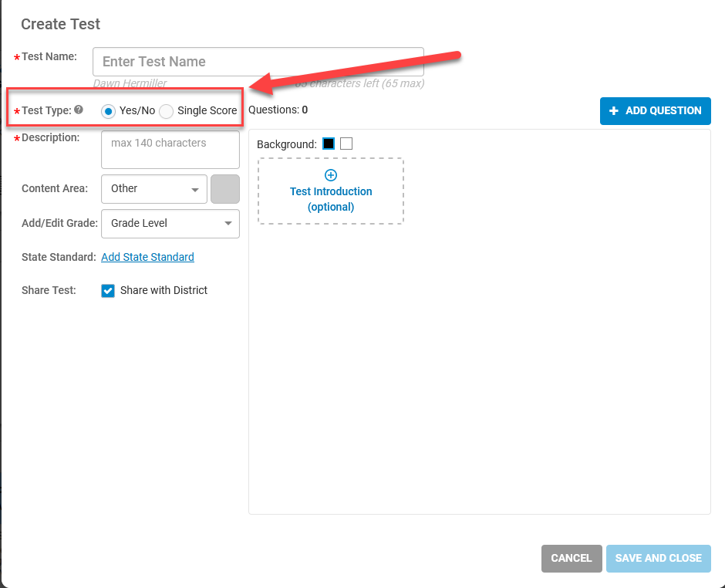Click the Create Test dialog title
The image size is (725, 588).
pos(61,24)
